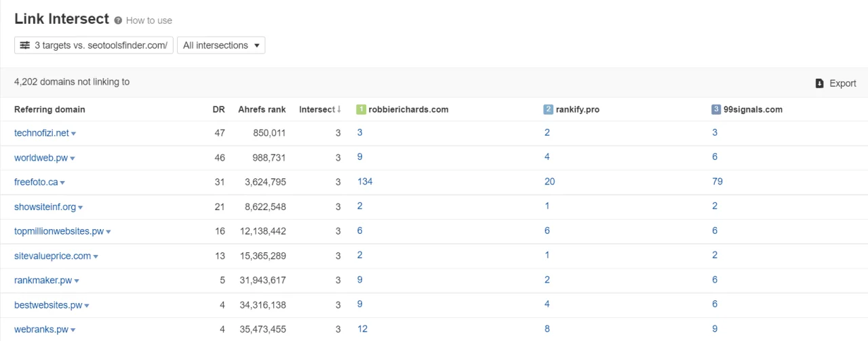Expand the rankmaker.pw domain arrow
Screen dimensions: 868x341
pyautogui.click(x=77, y=281)
